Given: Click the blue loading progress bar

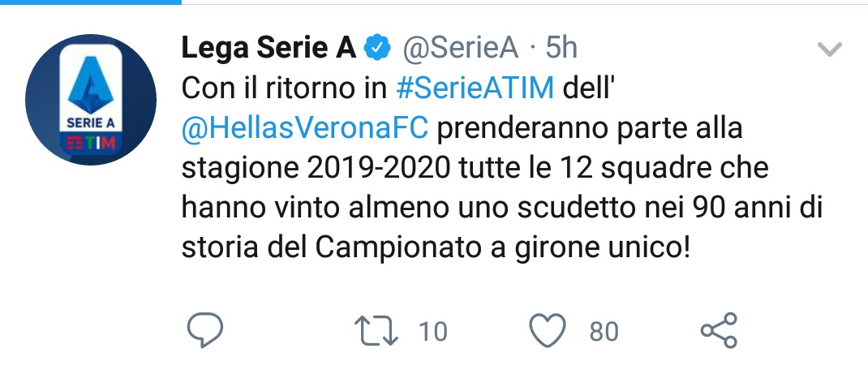Looking at the screenshot, I should 91,2.
